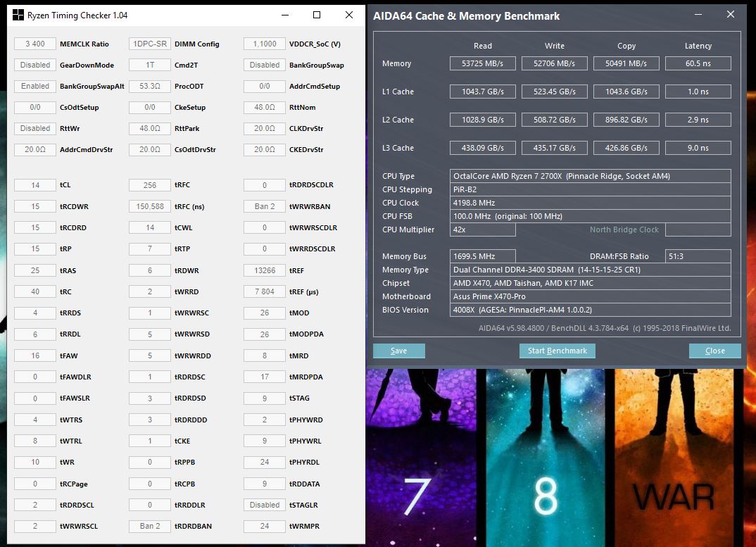
Task: Click the Motherboard field Asus Prime X470-Pro
Action: 590,296
